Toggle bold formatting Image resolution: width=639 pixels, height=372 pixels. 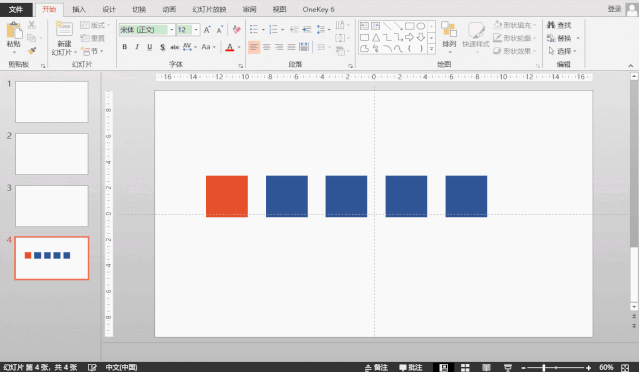pos(125,47)
